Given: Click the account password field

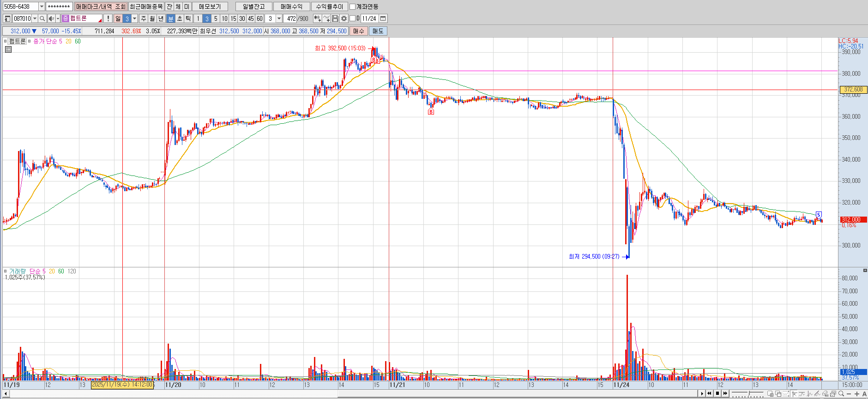Looking at the screenshot, I should (59, 6).
